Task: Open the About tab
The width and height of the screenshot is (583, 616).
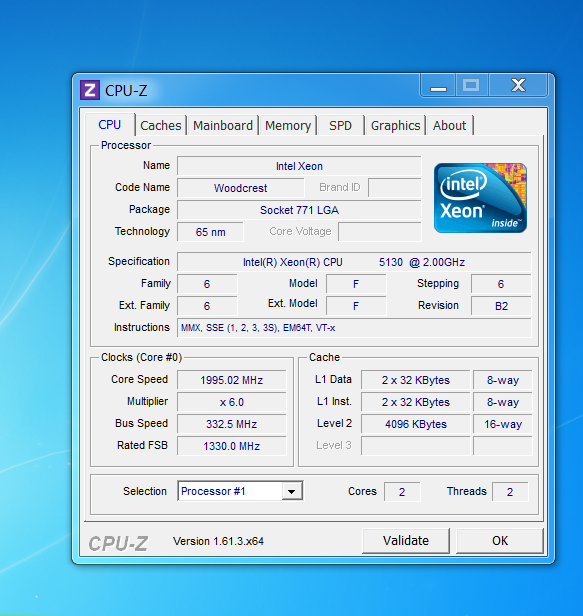Action: point(449,125)
